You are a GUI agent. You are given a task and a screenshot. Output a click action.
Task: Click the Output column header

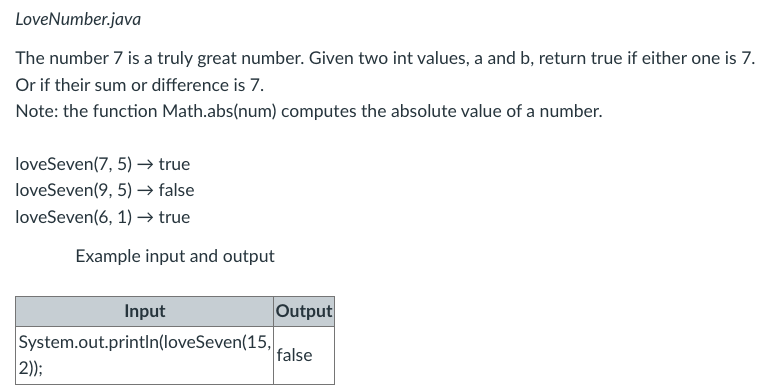click(304, 311)
